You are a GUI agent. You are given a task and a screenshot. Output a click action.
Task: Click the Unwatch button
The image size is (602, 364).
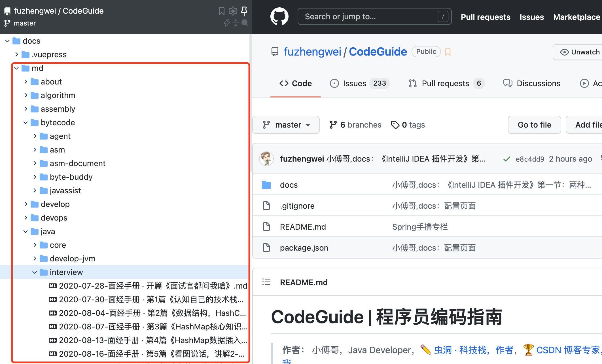tap(578, 52)
